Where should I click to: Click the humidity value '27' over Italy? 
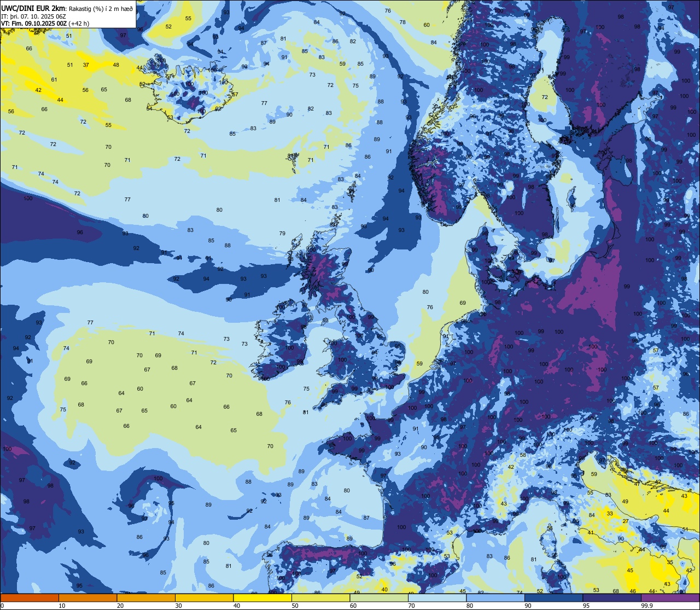coord(626,521)
